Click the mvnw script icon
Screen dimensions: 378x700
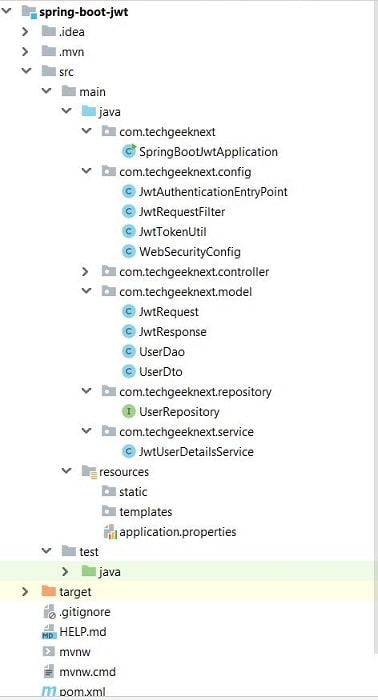tap(49, 651)
